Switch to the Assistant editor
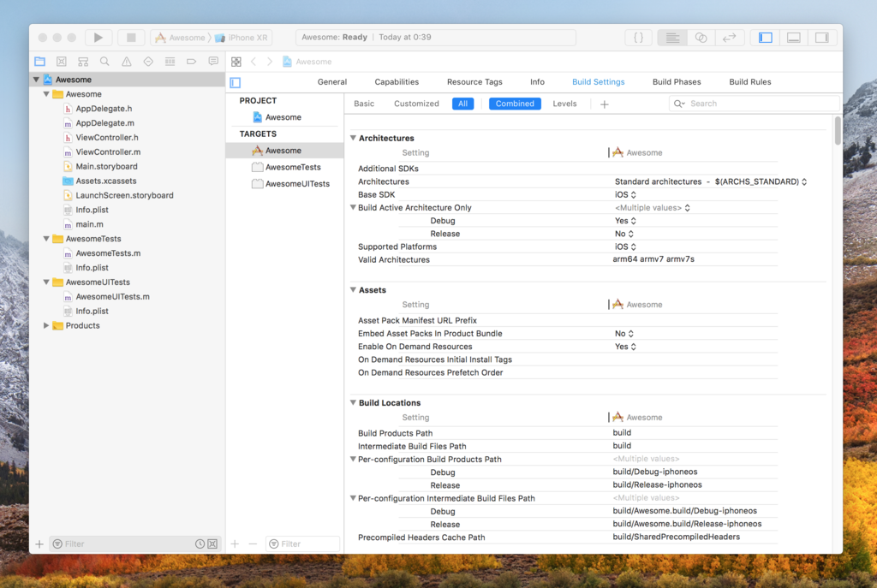 (x=701, y=38)
